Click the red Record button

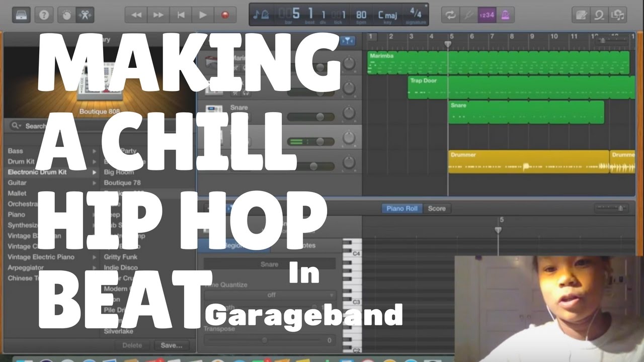[225, 15]
